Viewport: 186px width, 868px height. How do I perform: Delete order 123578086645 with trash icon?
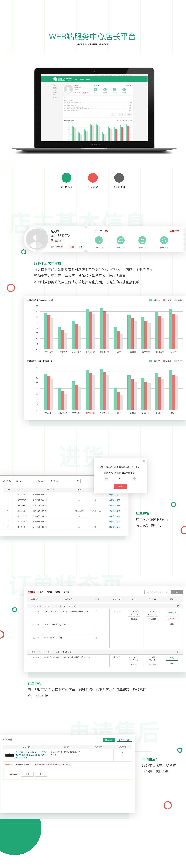[178, 606]
